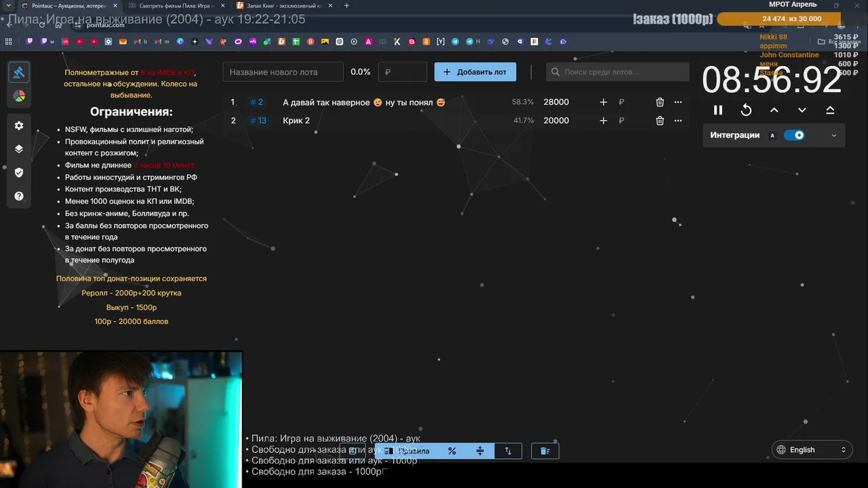Click plus icon for lot 'Крик 2'

click(604, 121)
